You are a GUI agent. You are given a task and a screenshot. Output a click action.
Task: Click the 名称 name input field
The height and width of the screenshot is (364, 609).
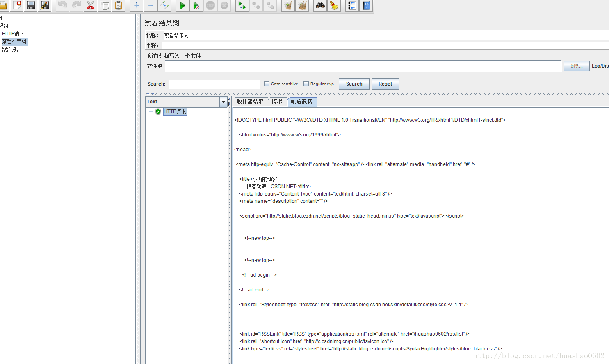pos(386,35)
